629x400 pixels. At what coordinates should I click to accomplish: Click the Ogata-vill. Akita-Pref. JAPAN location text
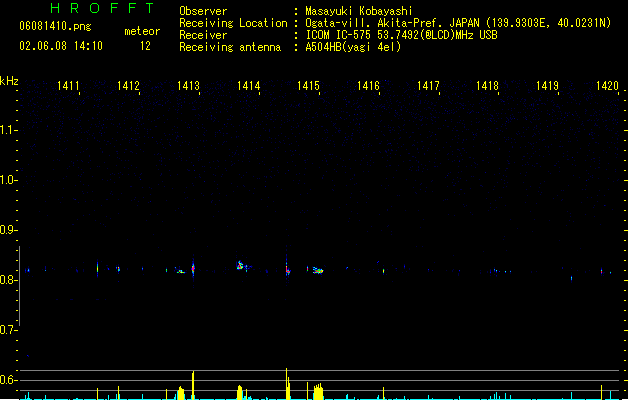[x=458, y=23]
